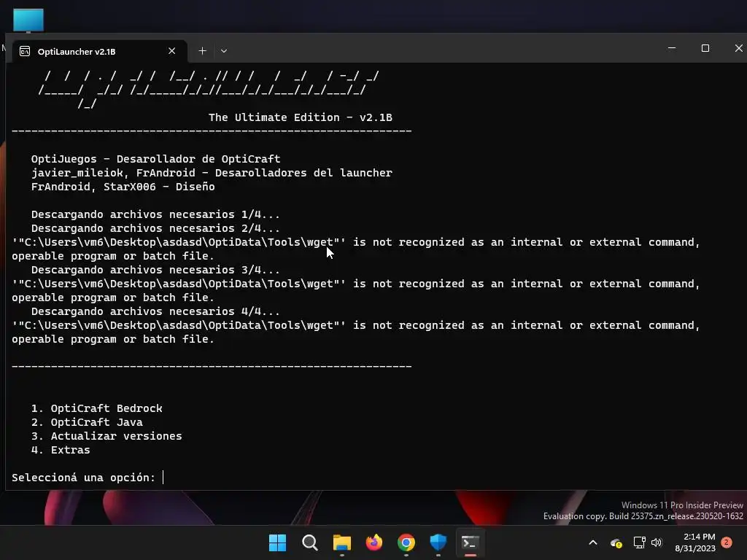Click 'The Ultimate Edition - v2.1B' text

coord(300,117)
